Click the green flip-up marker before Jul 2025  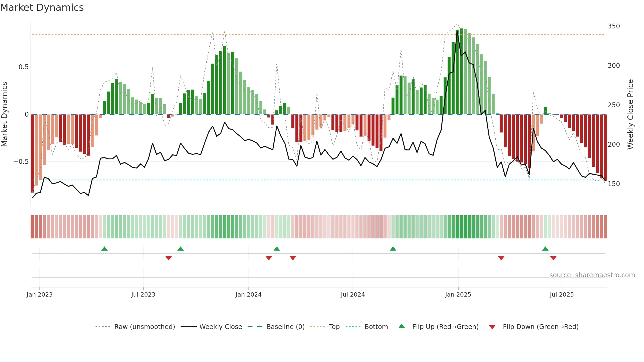[x=545, y=249]
